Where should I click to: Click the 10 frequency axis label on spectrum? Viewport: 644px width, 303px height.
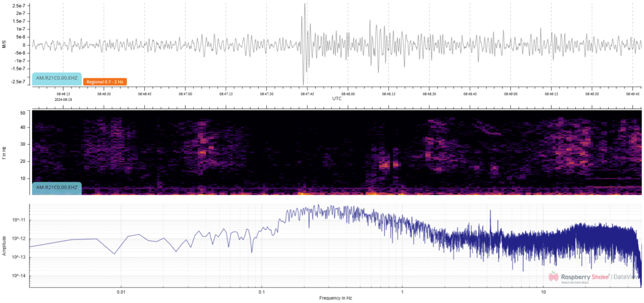(x=543, y=292)
